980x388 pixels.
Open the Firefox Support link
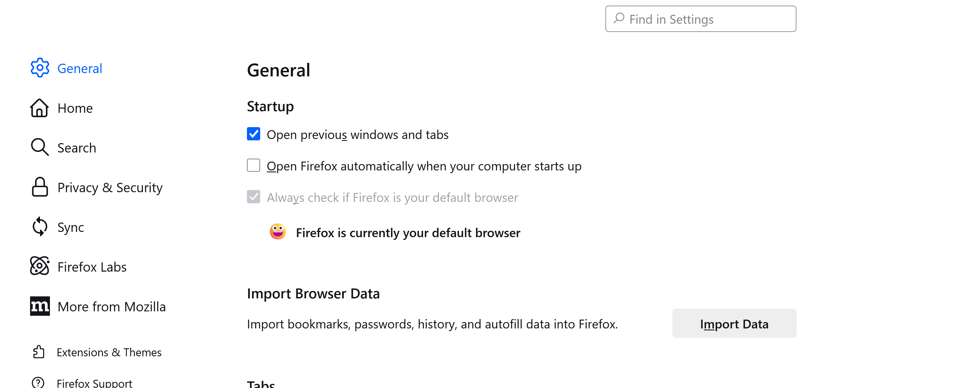tap(94, 382)
